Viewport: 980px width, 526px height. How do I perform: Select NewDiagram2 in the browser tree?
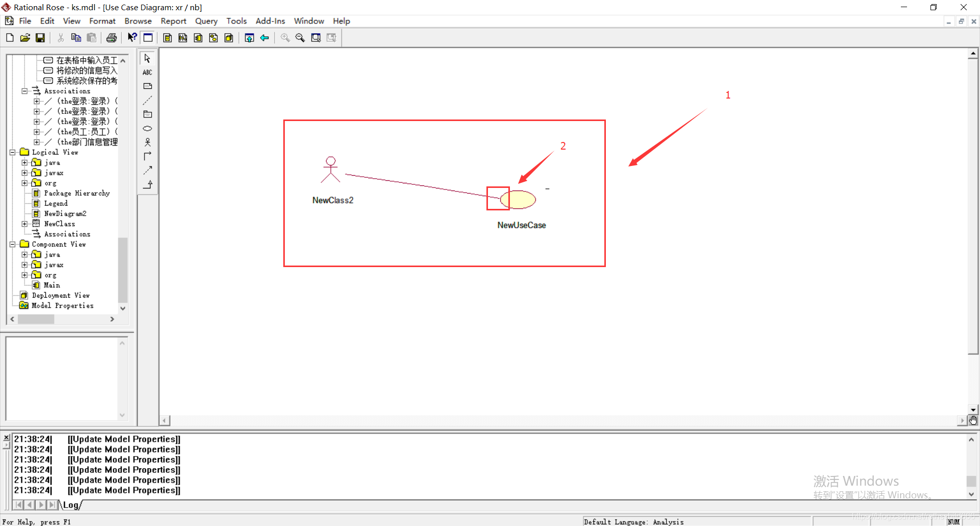tap(65, 213)
